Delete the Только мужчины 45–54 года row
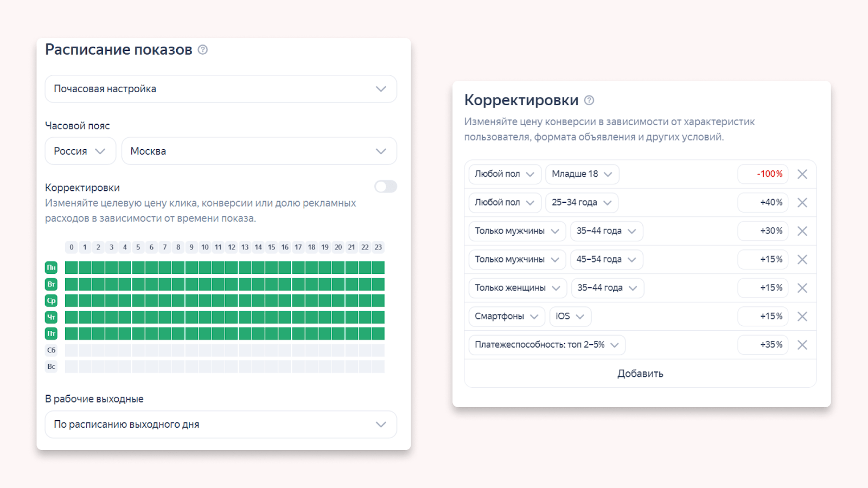The image size is (868, 488). pyautogui.click(x=802, y=260)
